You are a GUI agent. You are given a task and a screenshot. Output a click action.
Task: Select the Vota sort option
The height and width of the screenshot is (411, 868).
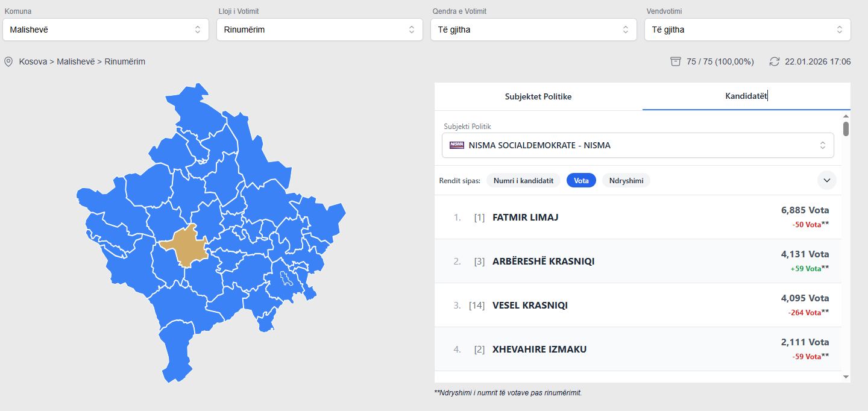coord(581,181)
